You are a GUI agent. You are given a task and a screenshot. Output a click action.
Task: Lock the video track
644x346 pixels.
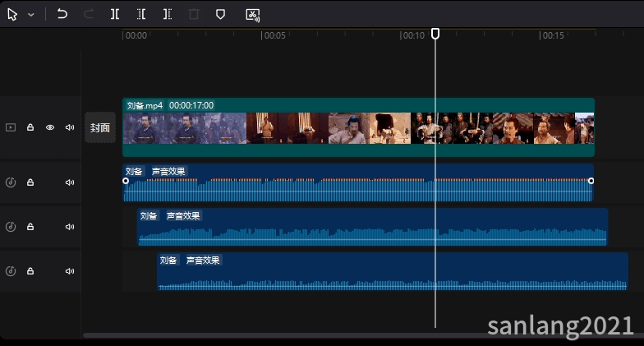coord(30,127)
